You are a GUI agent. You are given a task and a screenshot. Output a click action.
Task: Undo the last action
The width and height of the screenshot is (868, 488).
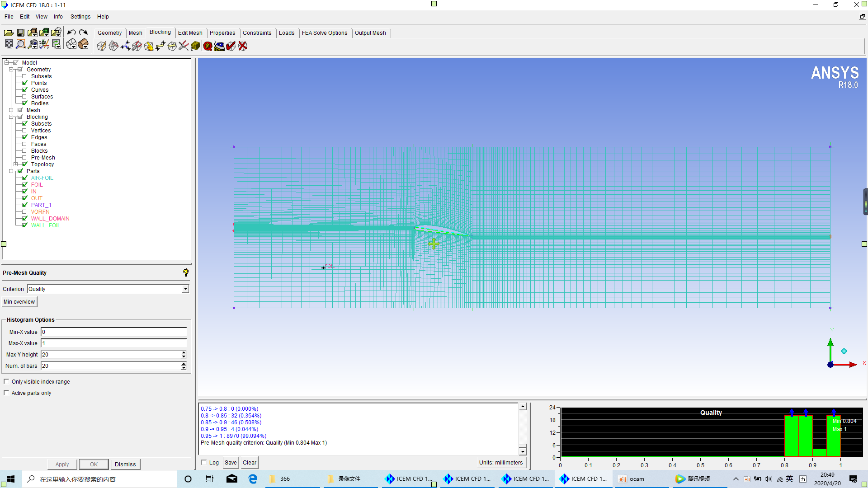click(x=71, y=33)
